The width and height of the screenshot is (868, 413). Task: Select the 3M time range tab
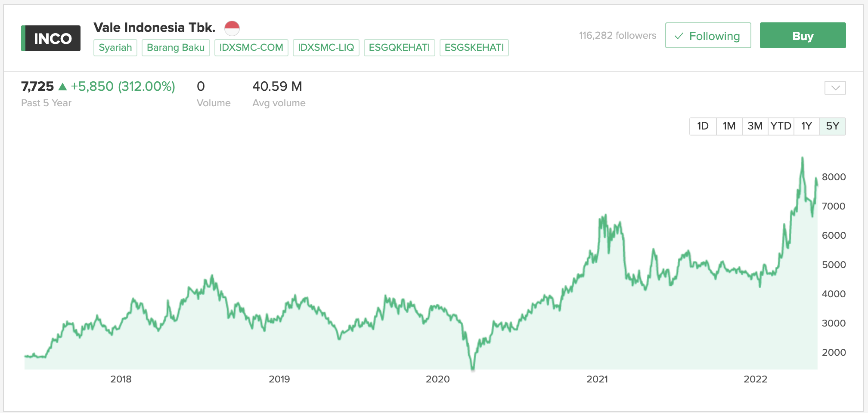click(x=755, y=126)
